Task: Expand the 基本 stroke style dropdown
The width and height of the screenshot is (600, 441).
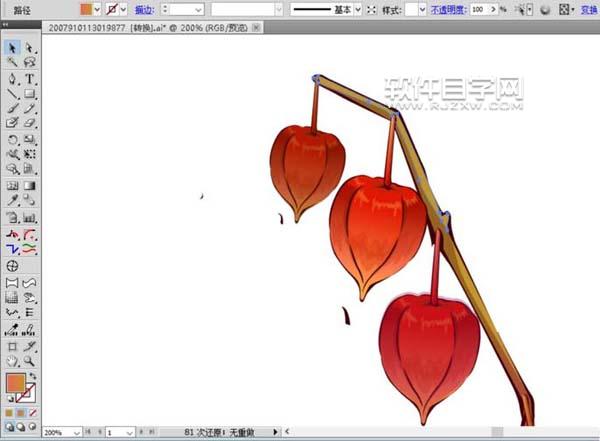Action: [357, 9]
